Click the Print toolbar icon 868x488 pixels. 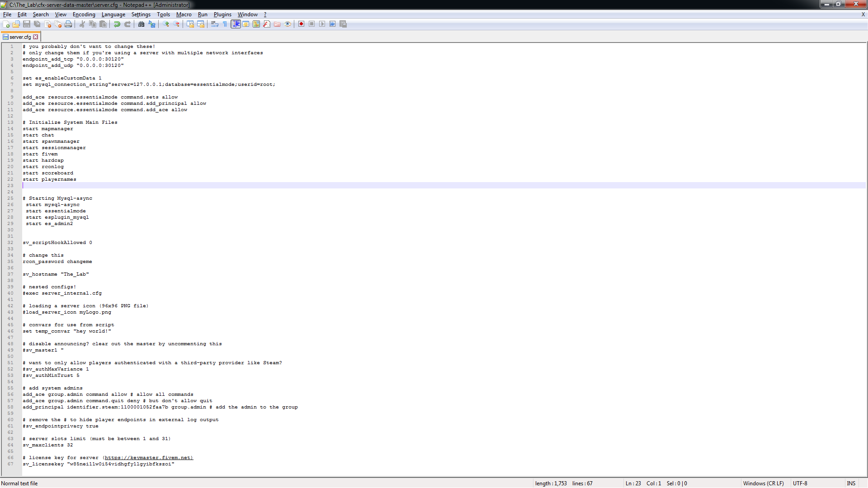(x=68, y=24)
